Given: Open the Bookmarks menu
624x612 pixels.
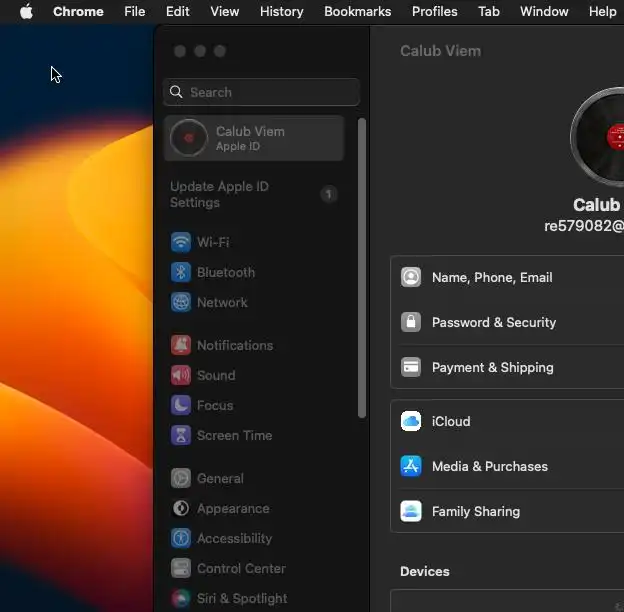Looking at the screenshot, I should (x=357, y=11).
